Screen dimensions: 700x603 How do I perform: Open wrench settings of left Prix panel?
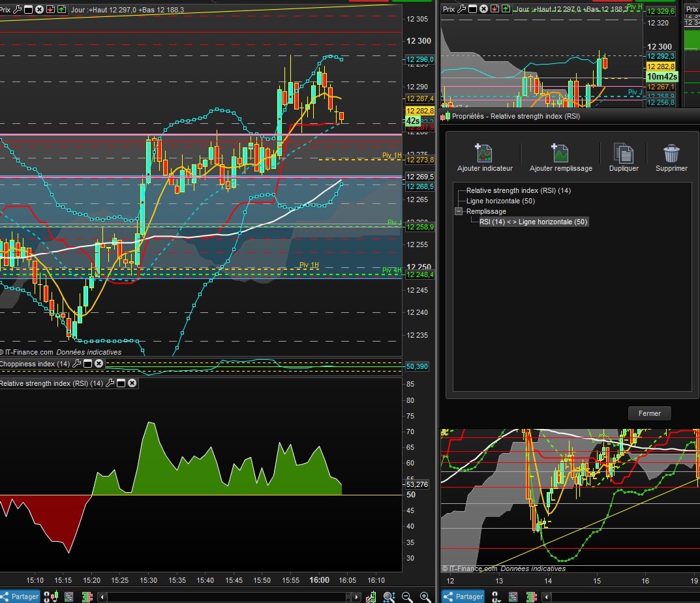tap(18, 10)
